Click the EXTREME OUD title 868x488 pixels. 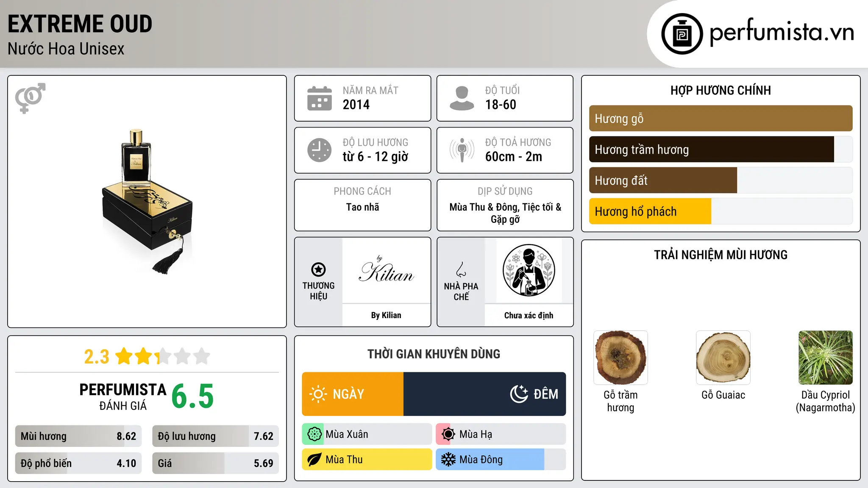(80, 24)
